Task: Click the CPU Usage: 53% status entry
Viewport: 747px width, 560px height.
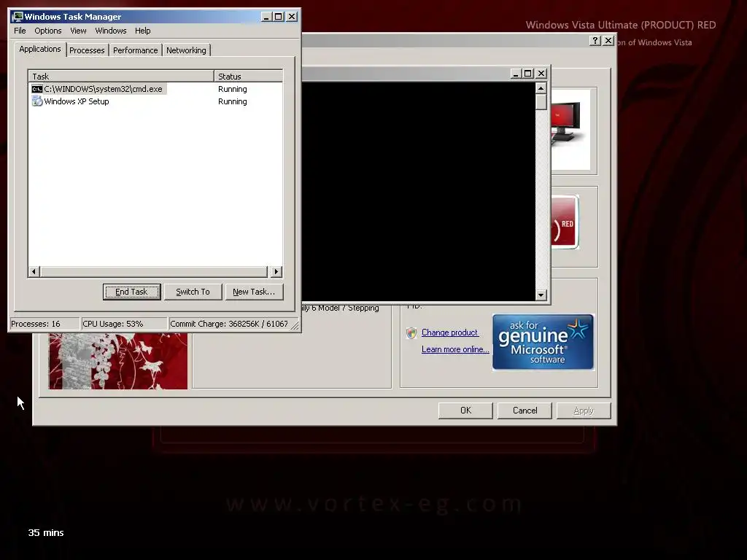Action: [x=124, y=324]
